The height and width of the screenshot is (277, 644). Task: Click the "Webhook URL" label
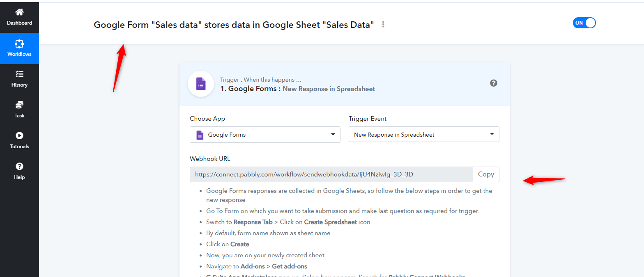coord(210,158)
